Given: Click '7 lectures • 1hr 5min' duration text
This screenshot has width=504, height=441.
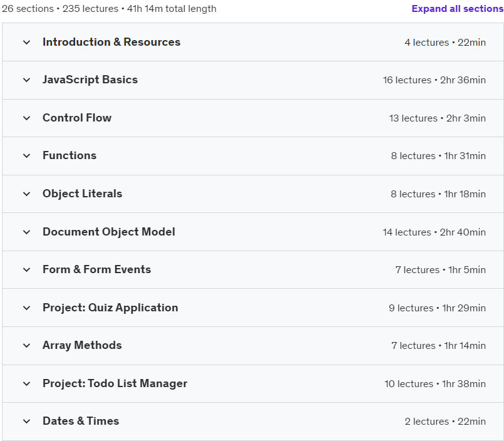Looking at the screenshot, I should 441,270.
